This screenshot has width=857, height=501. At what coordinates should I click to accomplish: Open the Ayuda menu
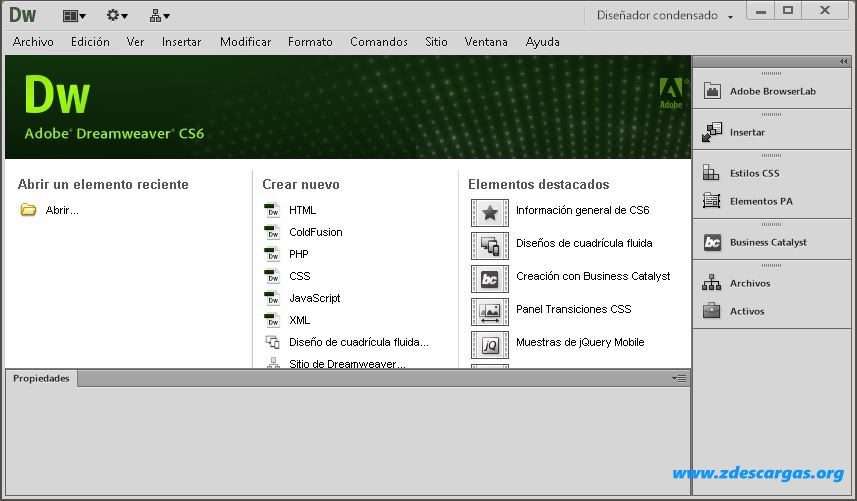click(x=542, y=42)
